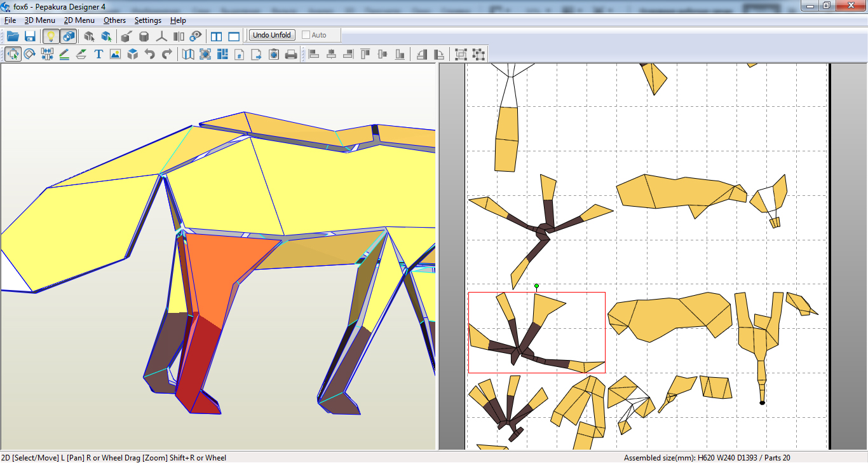This screenshot has height=463, width=868.
Task: Click the Save floppy disk icon
Action: pyautogui.click(x=30, y=36)
